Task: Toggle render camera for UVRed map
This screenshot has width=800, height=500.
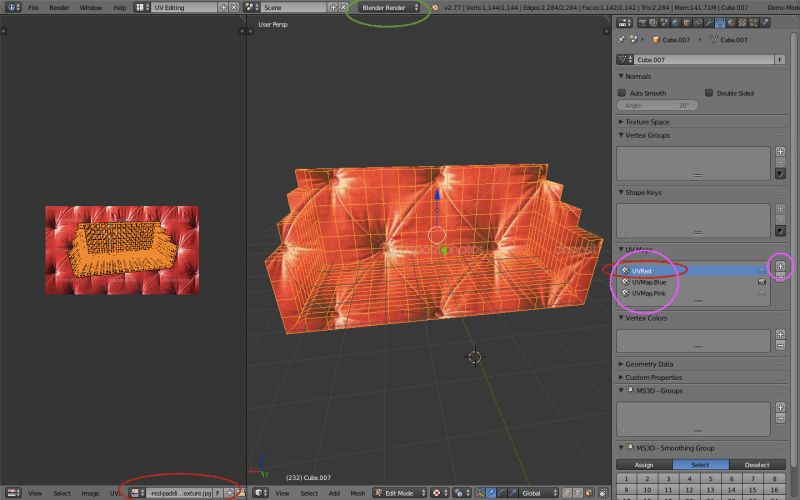Action: point(761,270)
